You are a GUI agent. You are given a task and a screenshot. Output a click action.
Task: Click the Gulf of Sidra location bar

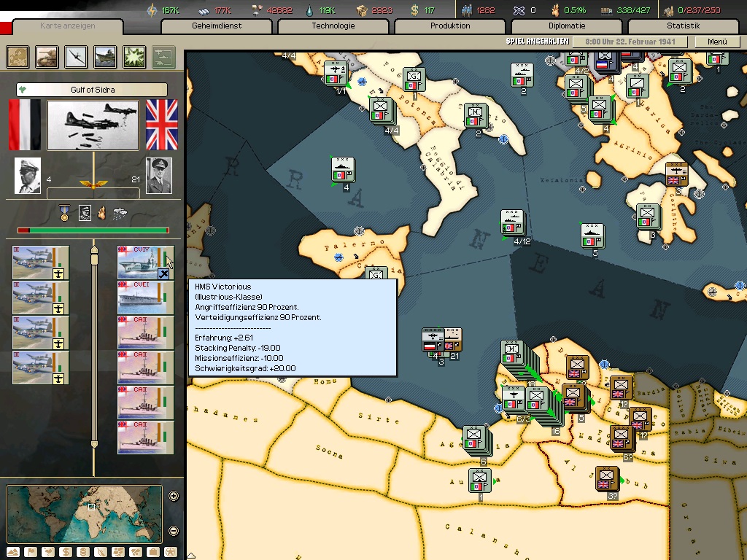click(x=93, y=90)
